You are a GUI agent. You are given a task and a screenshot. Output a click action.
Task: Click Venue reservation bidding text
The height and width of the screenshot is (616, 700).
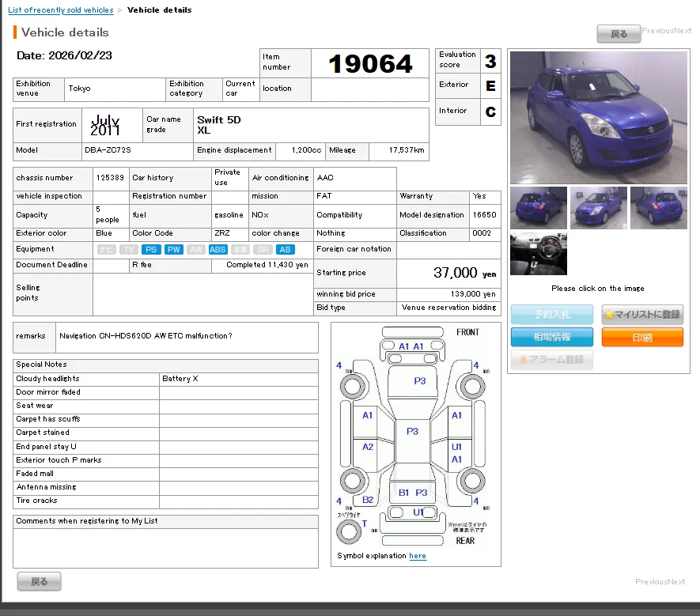point(448,308)
